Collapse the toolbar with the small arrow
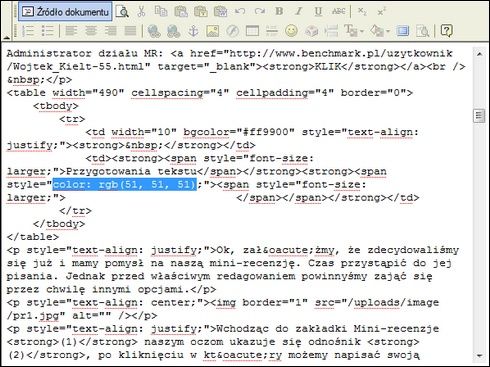 [x=6, y=37]
